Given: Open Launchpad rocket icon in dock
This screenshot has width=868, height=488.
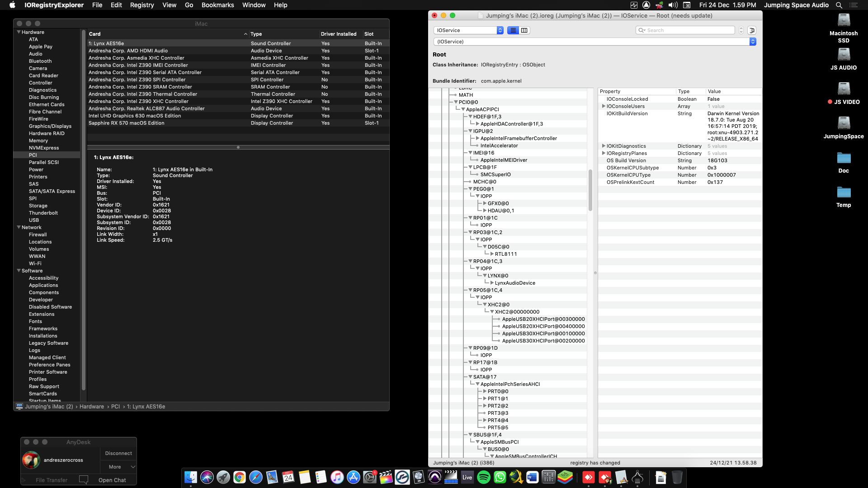Looking at the screenshot, I should coord(223,477).
